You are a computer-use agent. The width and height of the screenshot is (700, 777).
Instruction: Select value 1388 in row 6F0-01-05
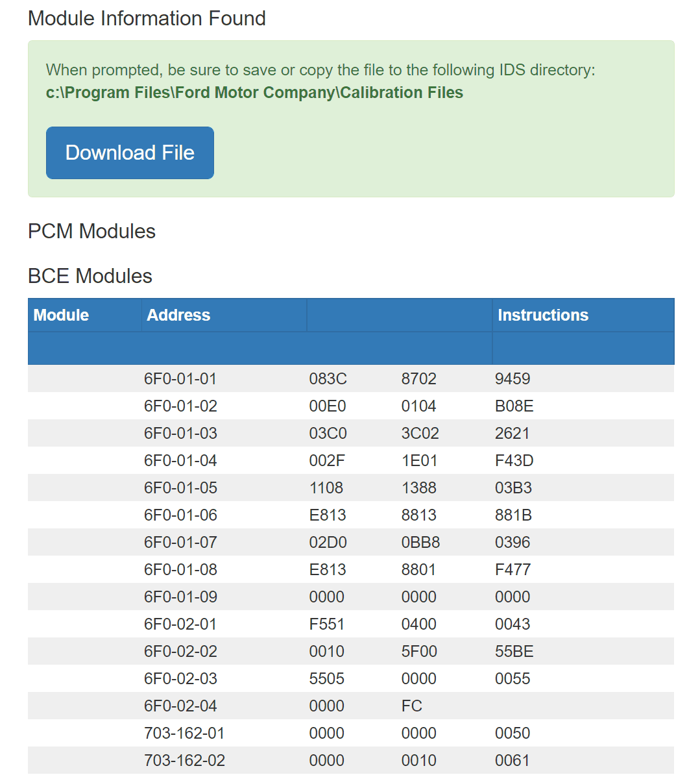tap(418, 487)
